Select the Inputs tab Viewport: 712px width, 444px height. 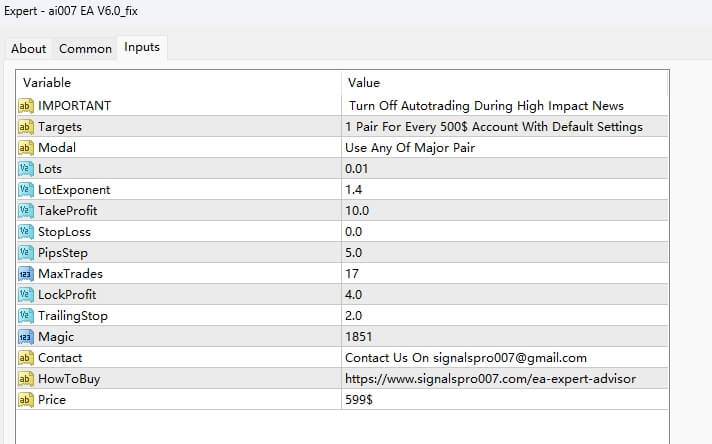pyautogui.click(x=141, y=47)
